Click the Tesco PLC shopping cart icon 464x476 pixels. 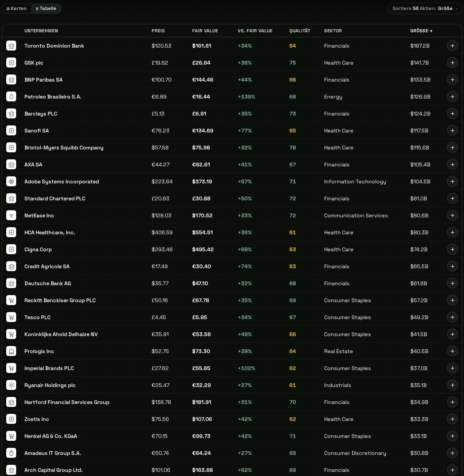[x=11, y=317]
